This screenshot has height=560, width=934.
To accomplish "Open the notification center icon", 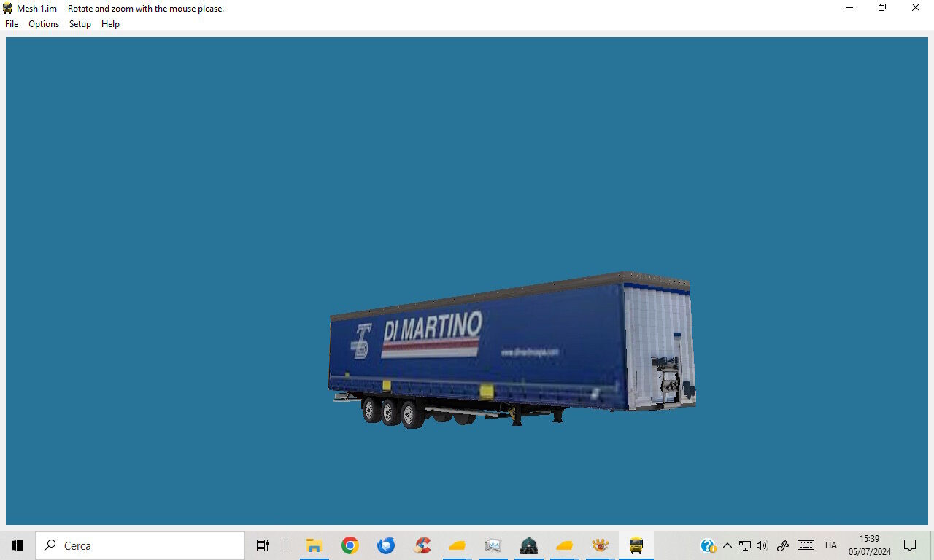I will point(910,545).
